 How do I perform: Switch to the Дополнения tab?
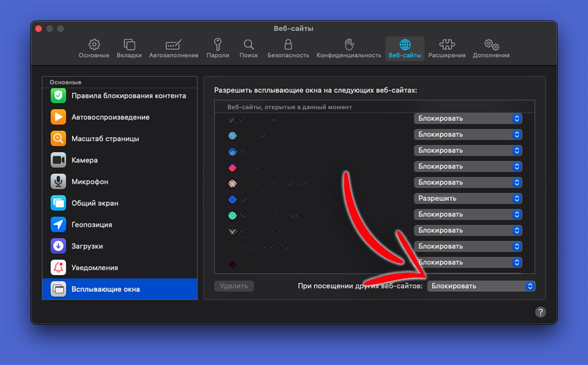click(x=491, y=49)
